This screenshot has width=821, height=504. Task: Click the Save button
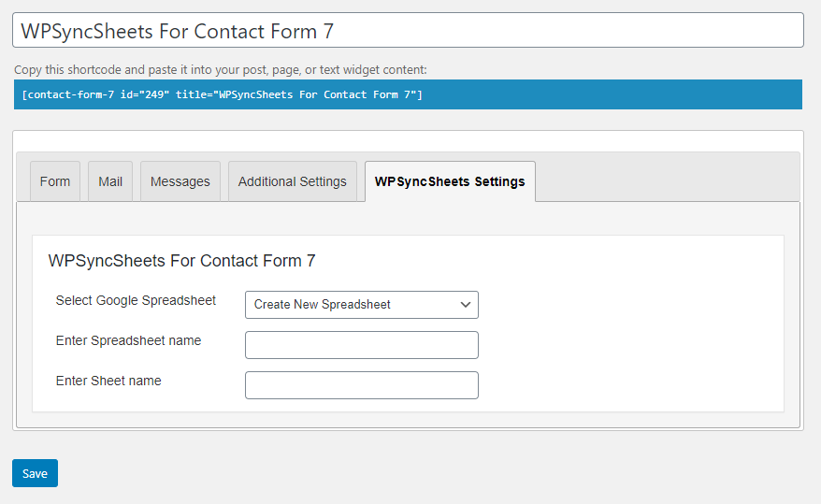coord(36,473)
